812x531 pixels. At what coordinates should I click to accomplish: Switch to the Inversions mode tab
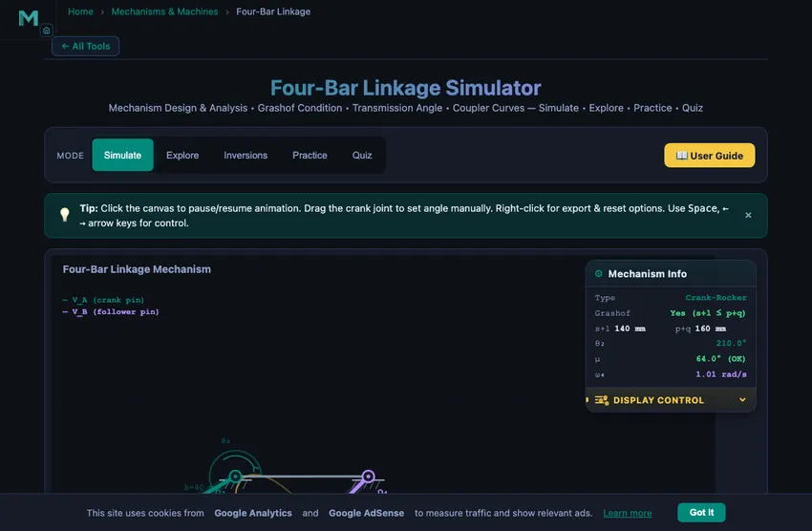click(246, 156)
